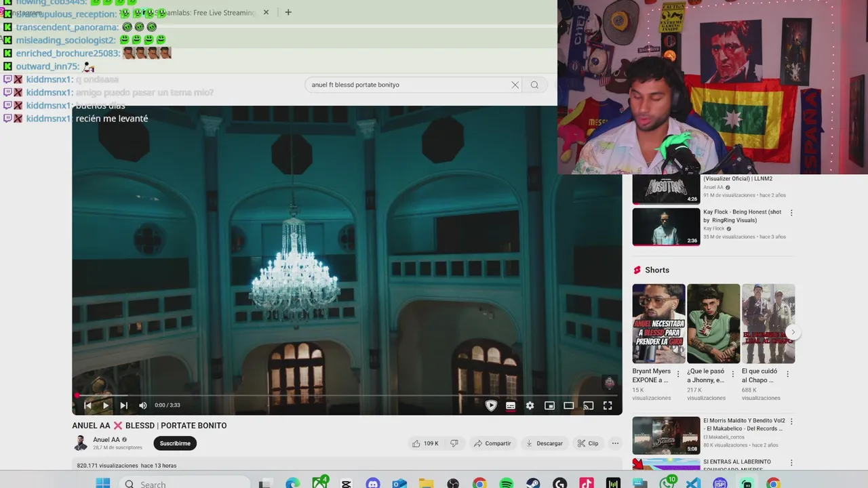This screenshot has width=868, height=488.
Task: Open CapCut from the taskbar
Action: [346, 483]
